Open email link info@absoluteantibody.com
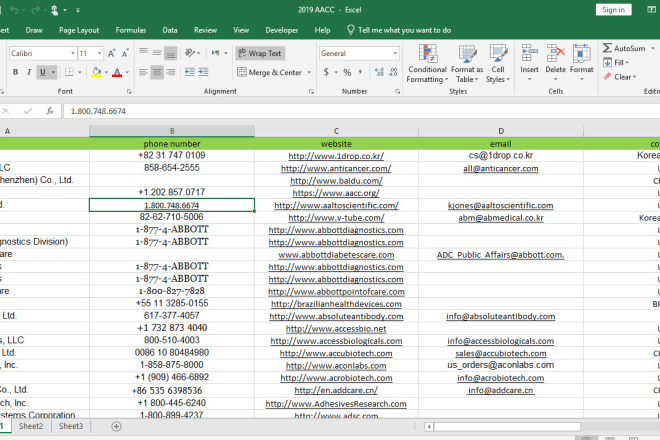The height and width of the screenshot is (440, 660). click(500, 316)
